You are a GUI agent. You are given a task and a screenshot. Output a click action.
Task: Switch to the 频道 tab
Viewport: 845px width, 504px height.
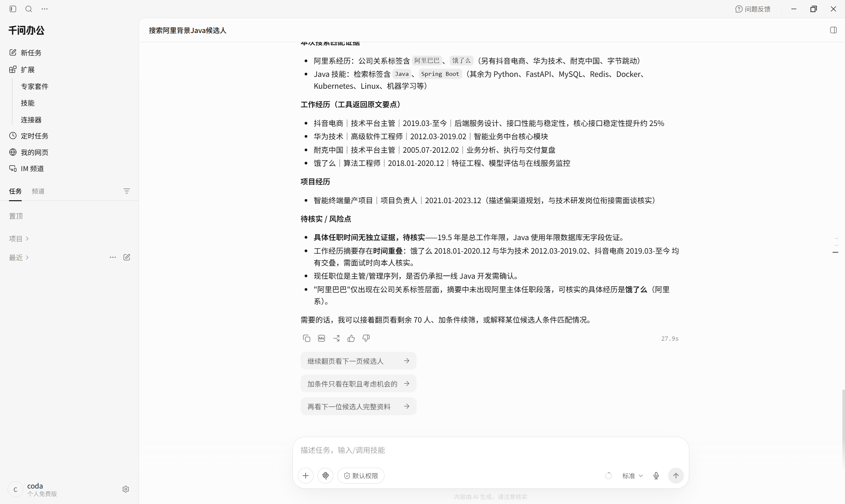pyautogui.click(x=38, y=191)
